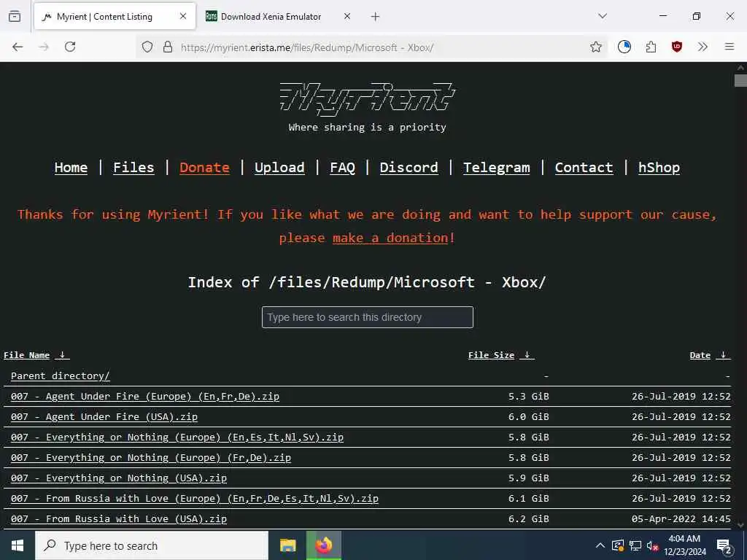Open the Windows Start menu

[x=18, y=545]
